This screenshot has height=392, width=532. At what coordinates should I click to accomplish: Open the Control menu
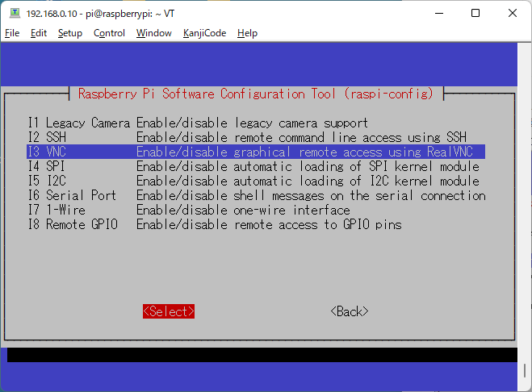pos(109,33)
